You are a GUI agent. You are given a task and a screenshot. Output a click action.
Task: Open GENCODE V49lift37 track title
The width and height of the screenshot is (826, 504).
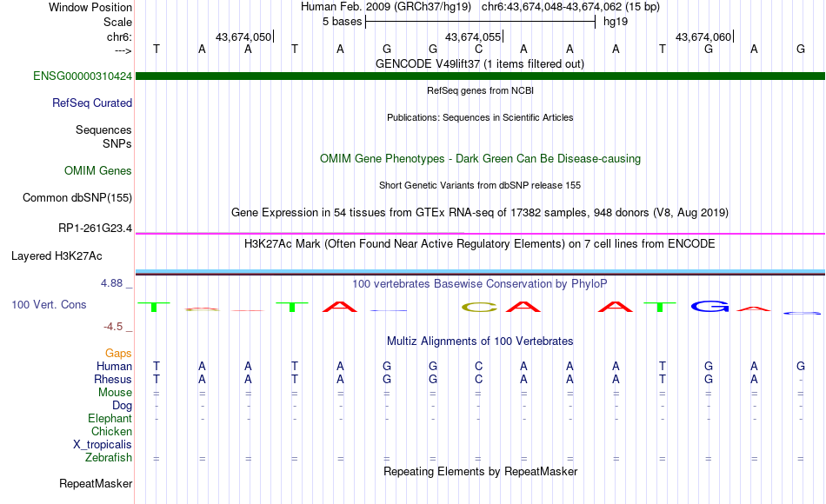(480, 63)
